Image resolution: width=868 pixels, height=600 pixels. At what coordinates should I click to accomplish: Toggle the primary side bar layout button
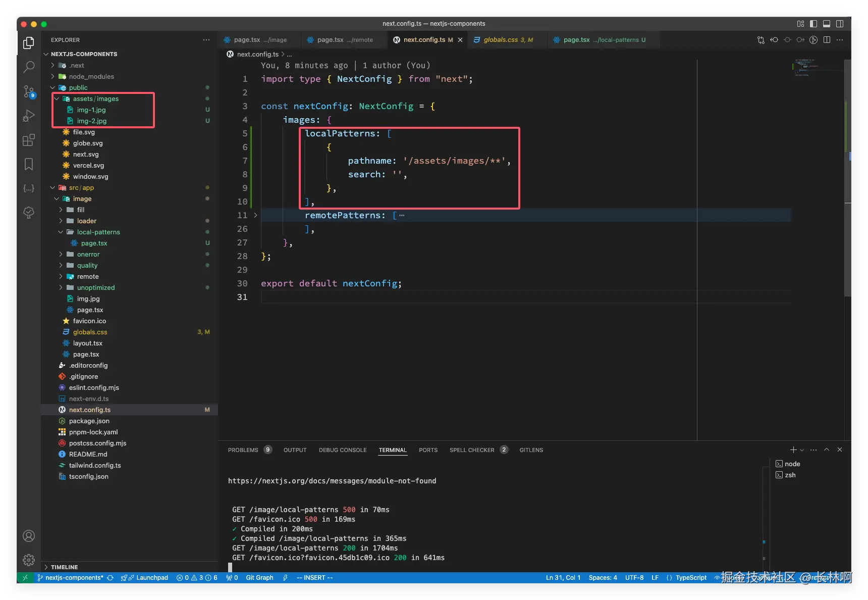(x=813, y=24)
